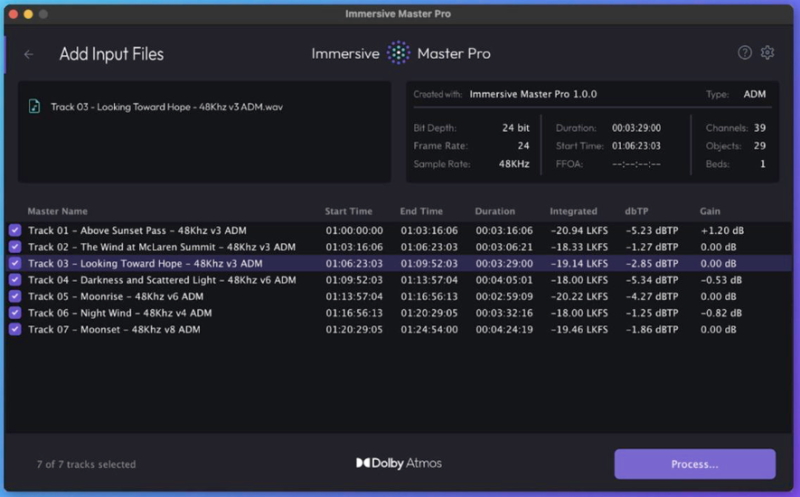This screenshot has height=497, width=800.
Task: Go back using the left arrow icon
Action: pyautogui.click(x=29, y=54)
